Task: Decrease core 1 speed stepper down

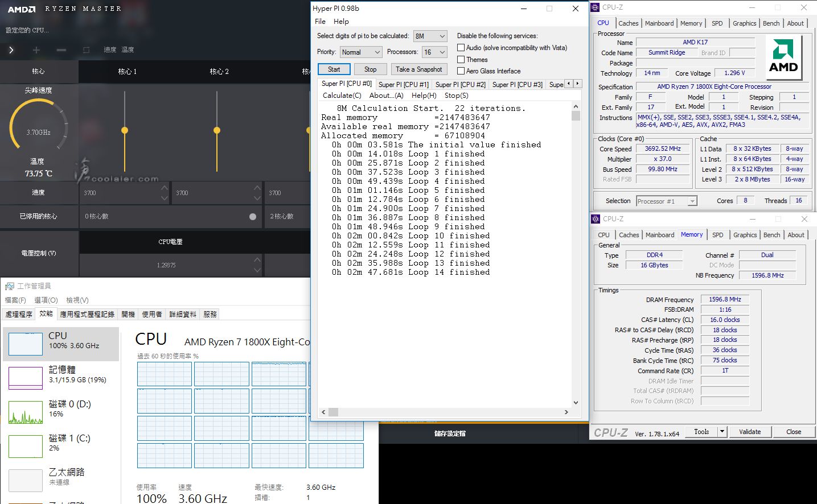Action: tap(165, 198)
